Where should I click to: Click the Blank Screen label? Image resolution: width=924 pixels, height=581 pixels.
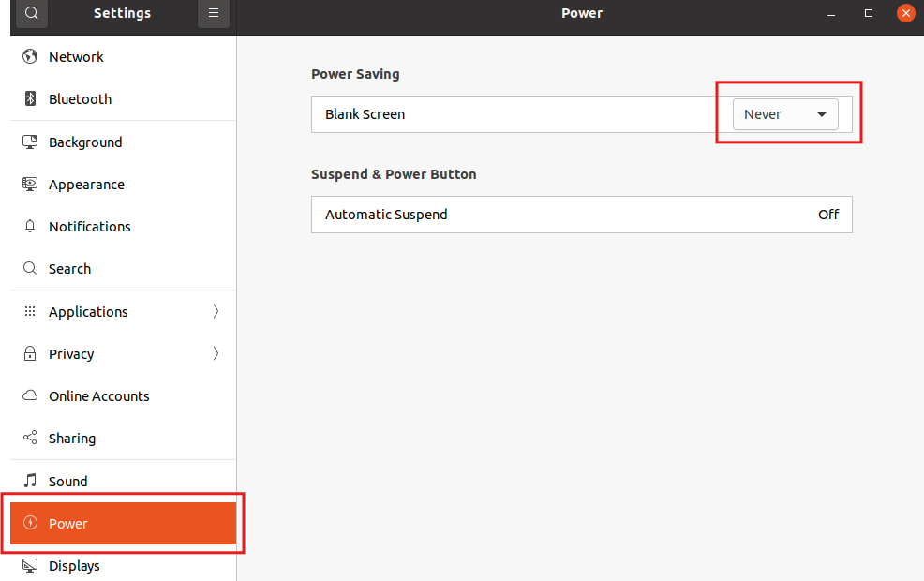click(x=365, y=114)
